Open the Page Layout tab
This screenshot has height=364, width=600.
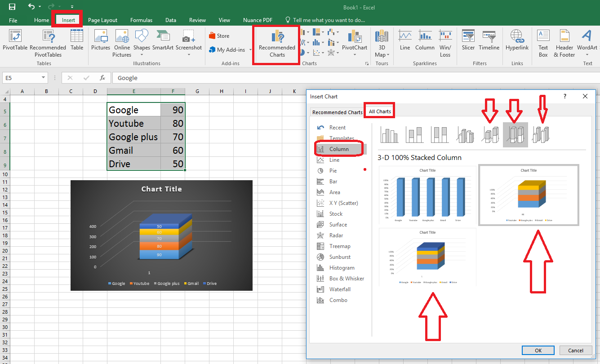click(102, 20)
